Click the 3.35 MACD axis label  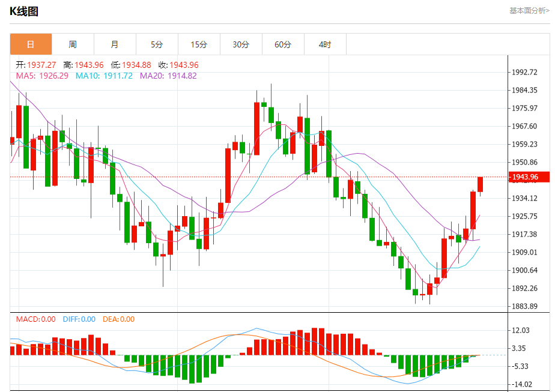click(x=519, y=349)
